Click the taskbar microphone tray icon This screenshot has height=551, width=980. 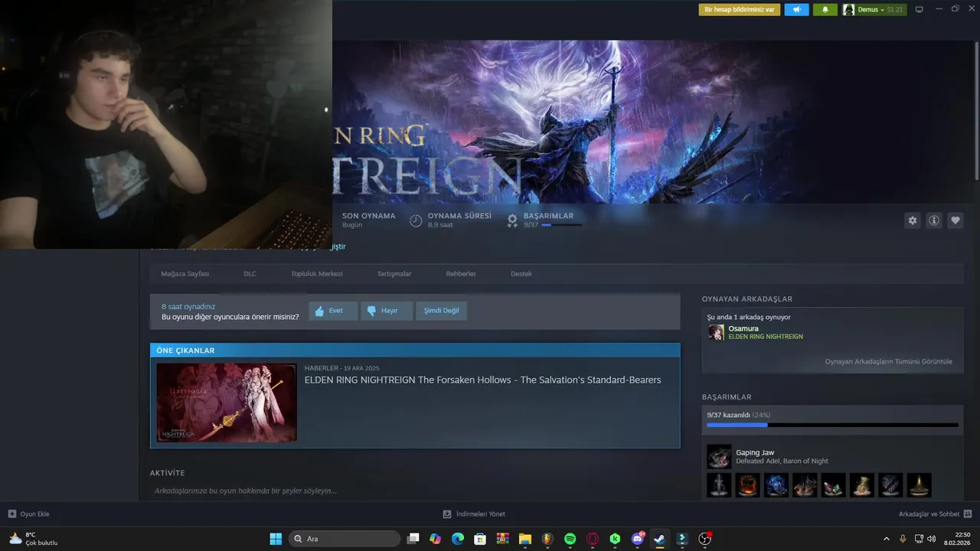click(x=903, y=539)
